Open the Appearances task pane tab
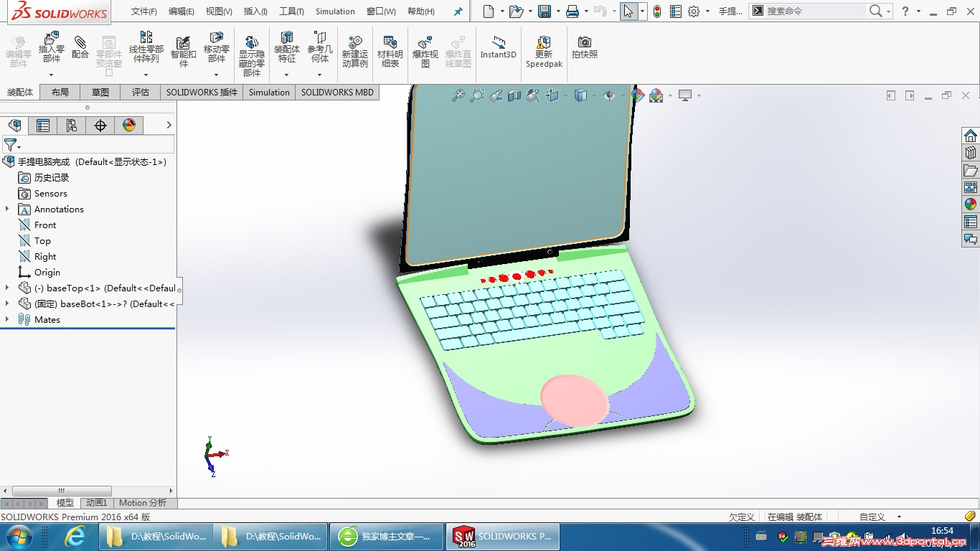 click(971, 204)
